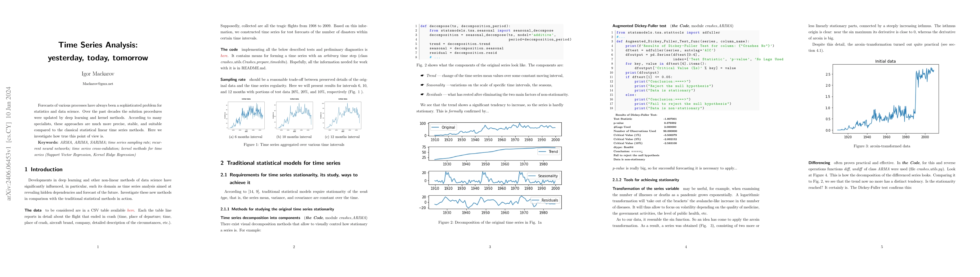Viewport: 980px width, 277px height.
Task: Click the 'Time Series Analysis' paper title
Action: click(x=98, y=45)
